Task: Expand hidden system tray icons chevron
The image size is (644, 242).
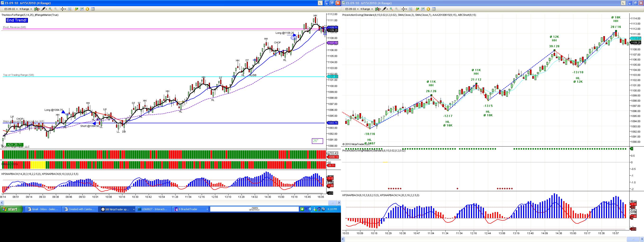Action: 311,209
